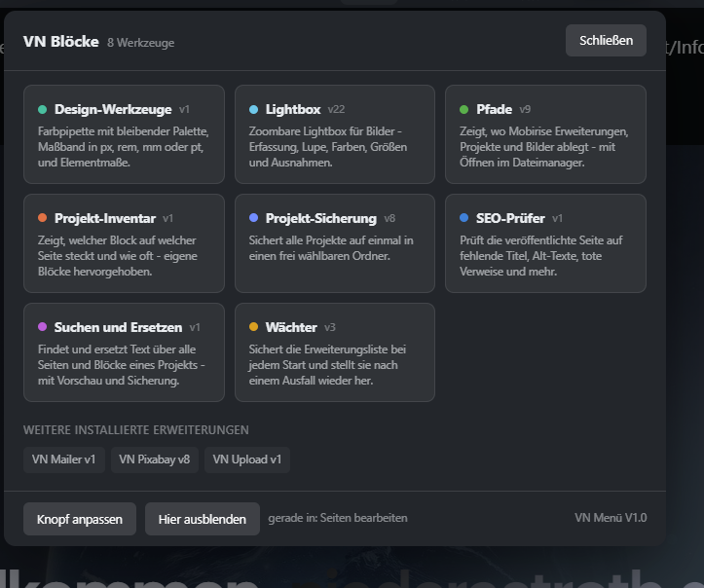Click the v1 tag on Suchen und Ersetzen
Image resolution: width=704 pixels, height=588 pixels.
(195, 328)
